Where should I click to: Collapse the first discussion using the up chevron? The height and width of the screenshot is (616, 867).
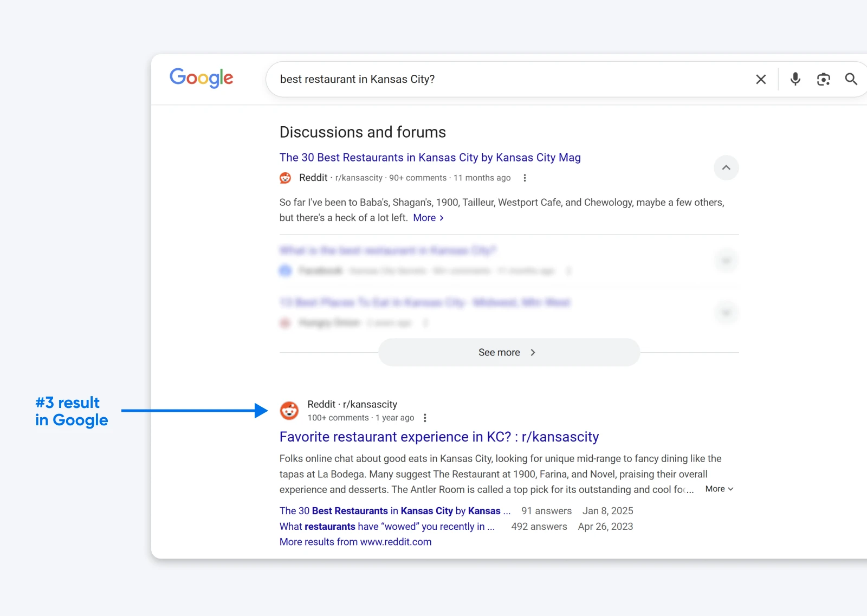726,168
